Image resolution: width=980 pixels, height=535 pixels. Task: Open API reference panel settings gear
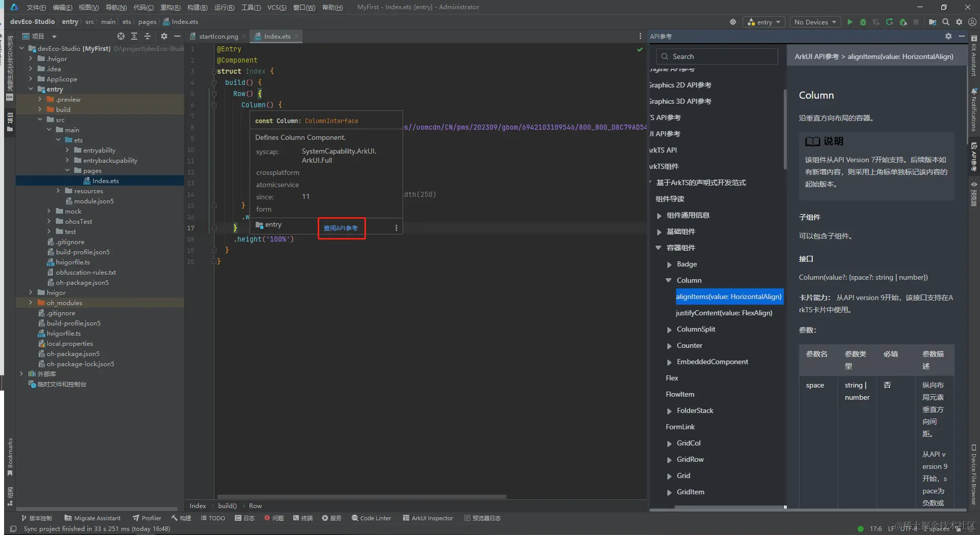point(948,36)
